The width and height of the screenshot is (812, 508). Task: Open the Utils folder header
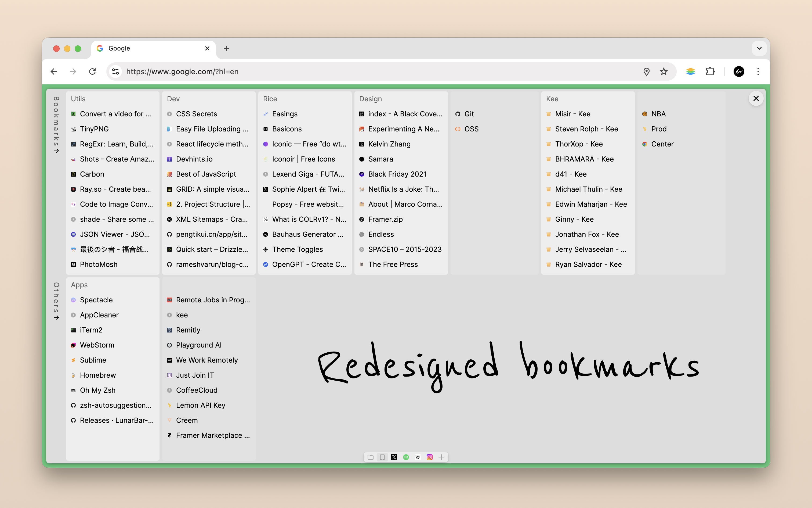tap(78, 99)
